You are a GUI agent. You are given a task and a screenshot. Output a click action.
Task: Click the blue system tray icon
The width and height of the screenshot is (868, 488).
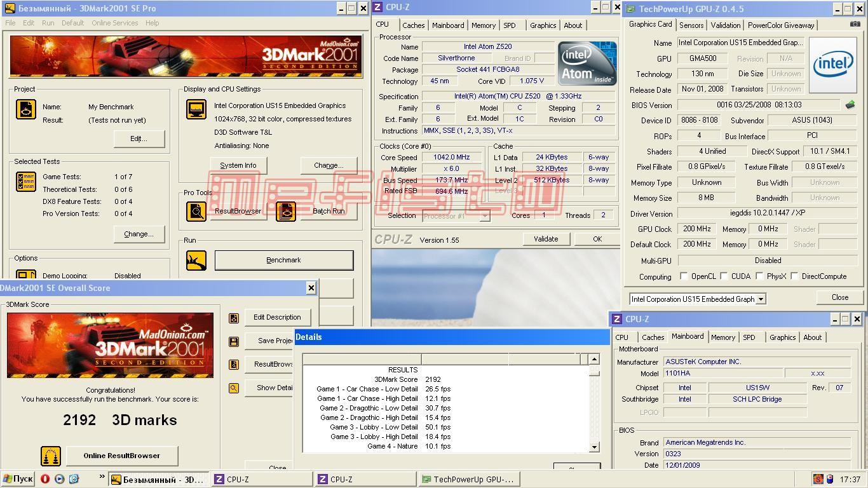click(830, 479)
